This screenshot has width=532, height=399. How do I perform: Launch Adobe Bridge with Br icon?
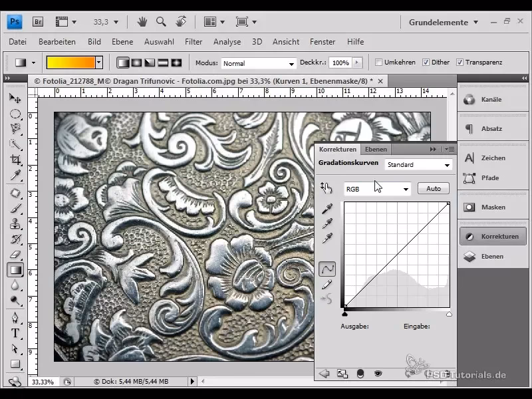pyautogui.click(x=38, y=22)
